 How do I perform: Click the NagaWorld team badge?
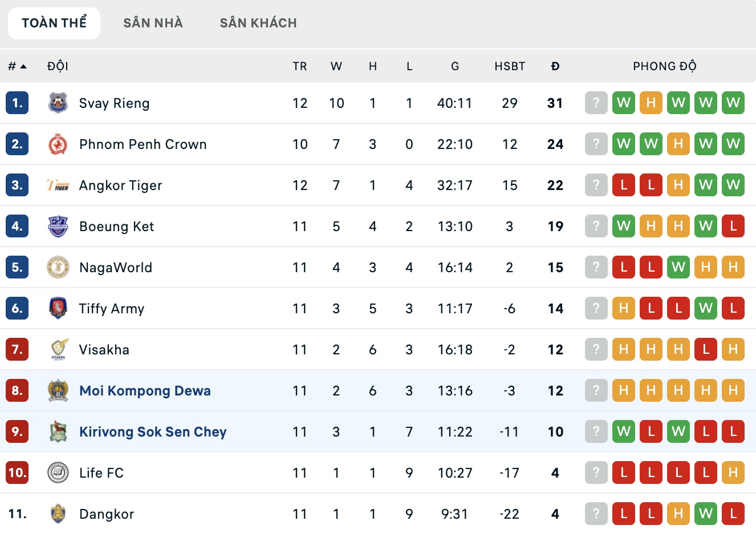pos(58,267)
